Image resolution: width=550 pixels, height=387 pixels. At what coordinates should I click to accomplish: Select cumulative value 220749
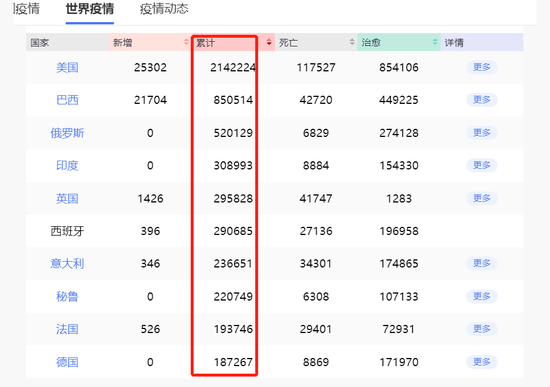(x=233, y=296)
